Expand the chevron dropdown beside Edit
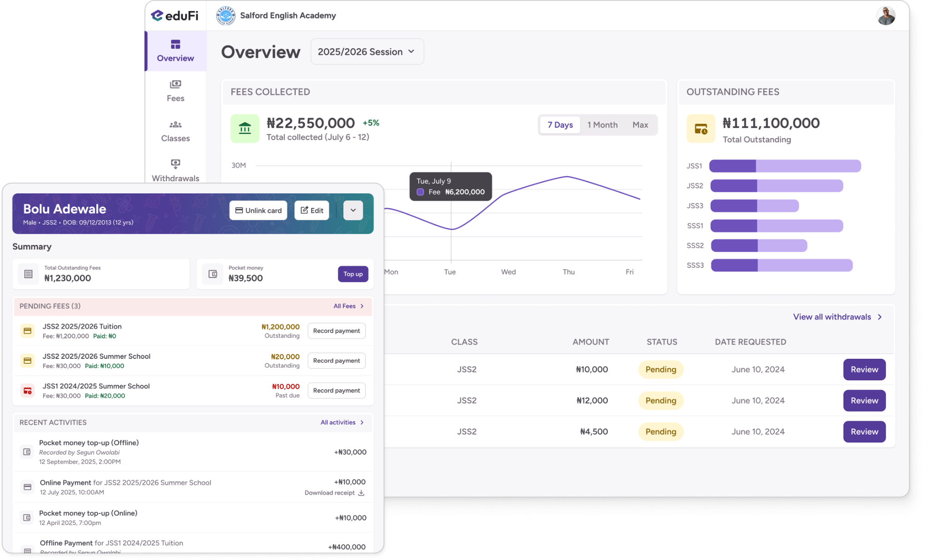The width and height of the screenshot is (930, 560). [353, 210]
